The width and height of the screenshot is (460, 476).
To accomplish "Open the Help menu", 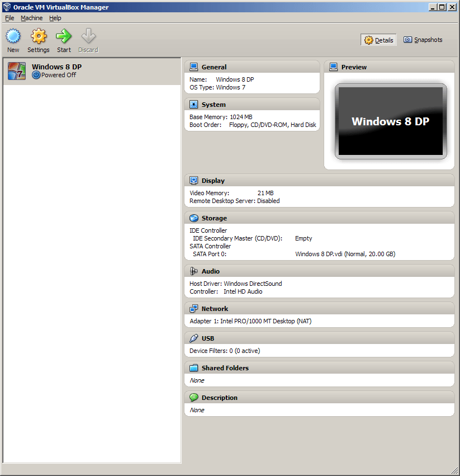I will 55,18.
